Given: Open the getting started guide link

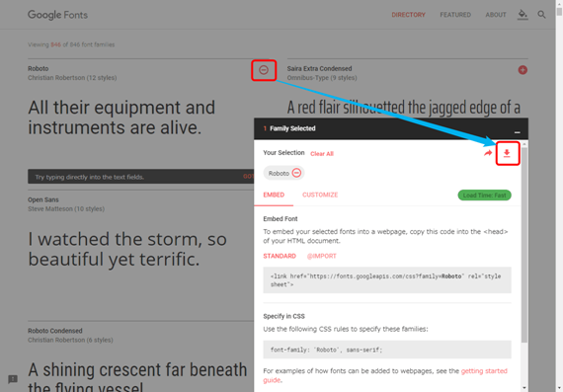Looking at the screenshot, I should [x=484, y=371].
